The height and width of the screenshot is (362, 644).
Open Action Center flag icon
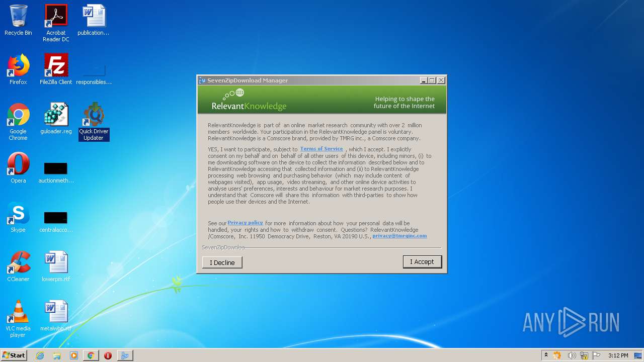click(596, 355)
